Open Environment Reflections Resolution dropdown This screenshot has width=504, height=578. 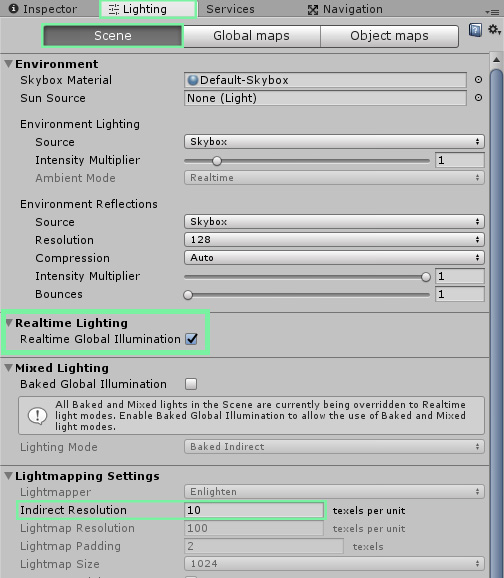[334, 240]
